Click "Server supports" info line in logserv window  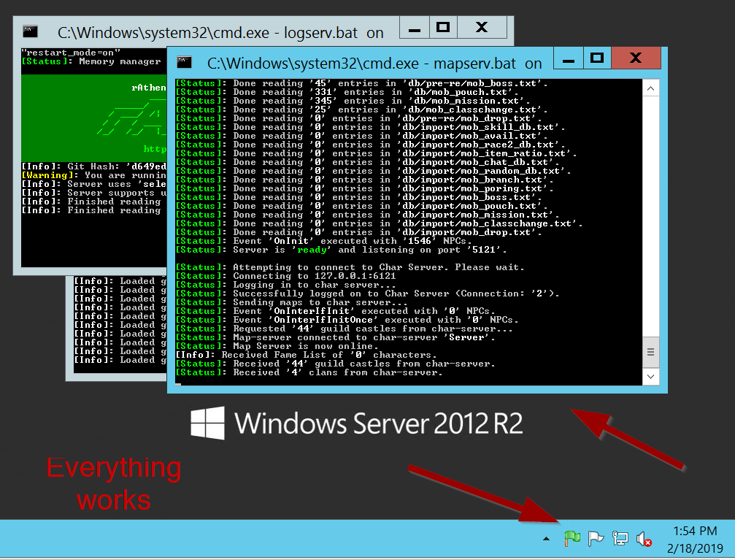click(x=94, y=193)
